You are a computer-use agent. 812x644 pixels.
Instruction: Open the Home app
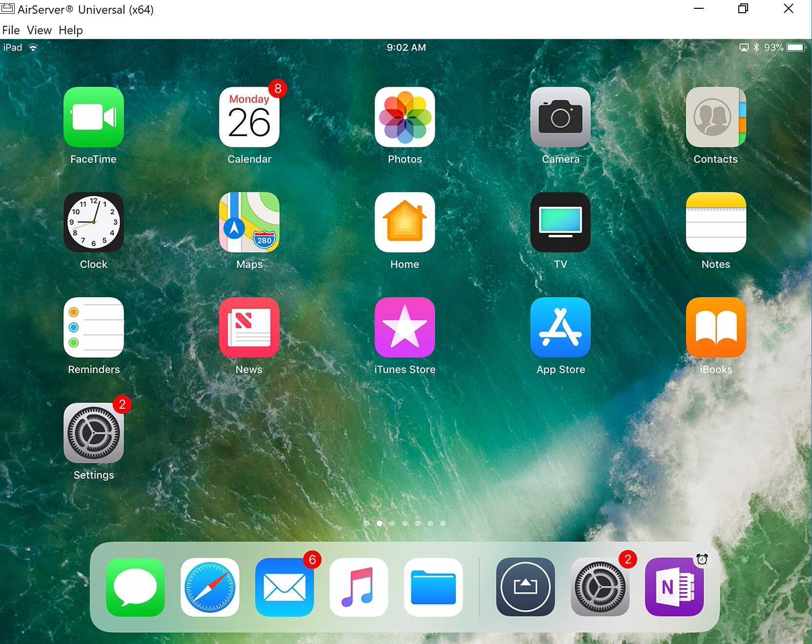point(405,222)
